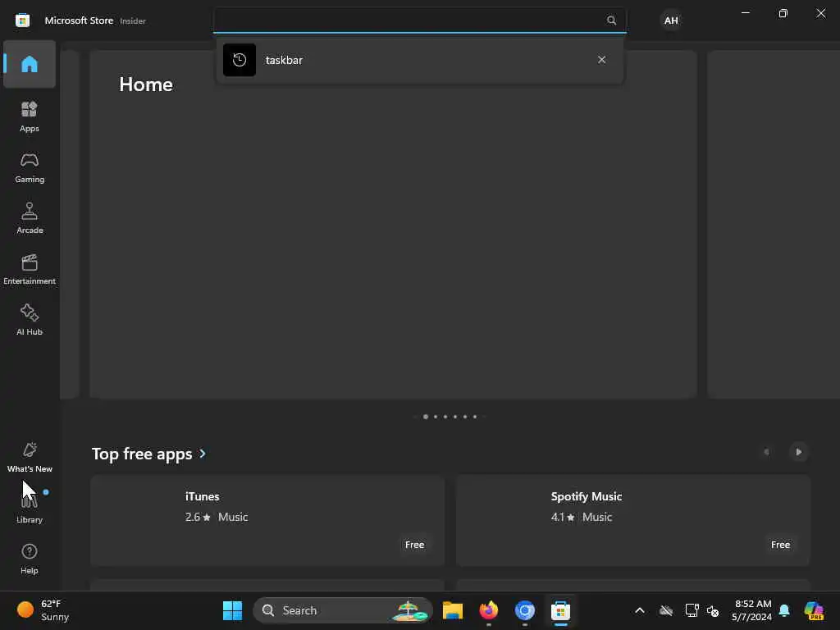Open the Entertainment section
Image resolution: width=840 pixels, height=630 pixels.
click(x=30, y=269)
